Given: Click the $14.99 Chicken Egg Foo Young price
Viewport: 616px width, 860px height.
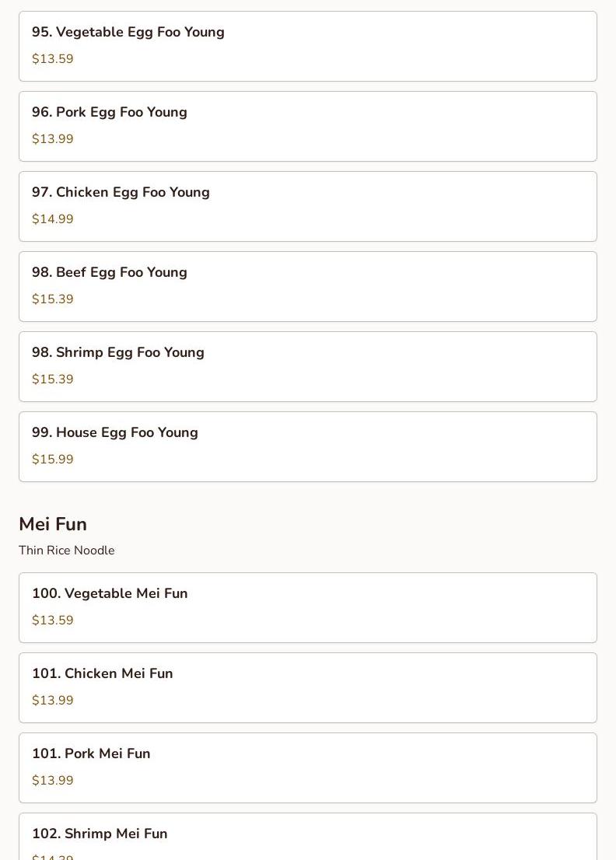Looking at the screenshot, I should (x=53, y=218).
